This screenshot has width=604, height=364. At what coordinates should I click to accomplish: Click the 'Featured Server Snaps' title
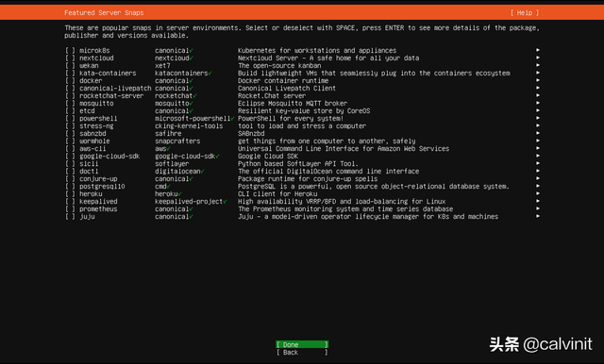pyautogui.click(x=104, y=12)
